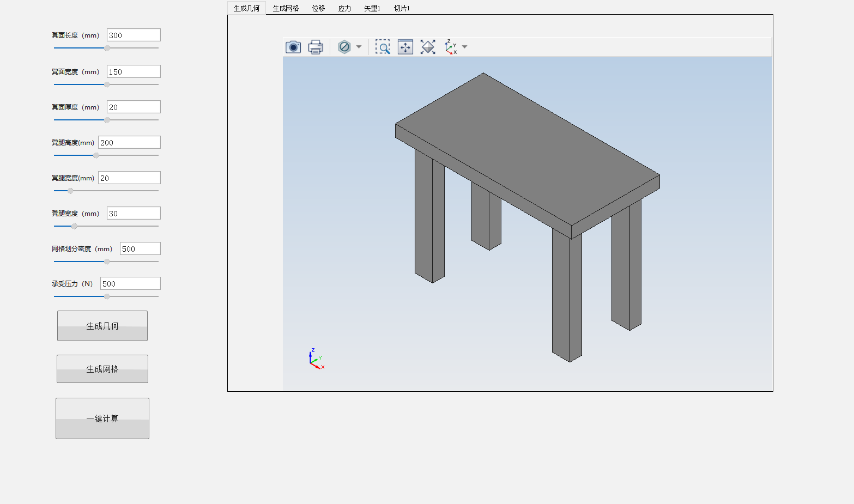Click the 一键计算 button
The height and width of the screenshot is (504, 854).
point(102,418)
